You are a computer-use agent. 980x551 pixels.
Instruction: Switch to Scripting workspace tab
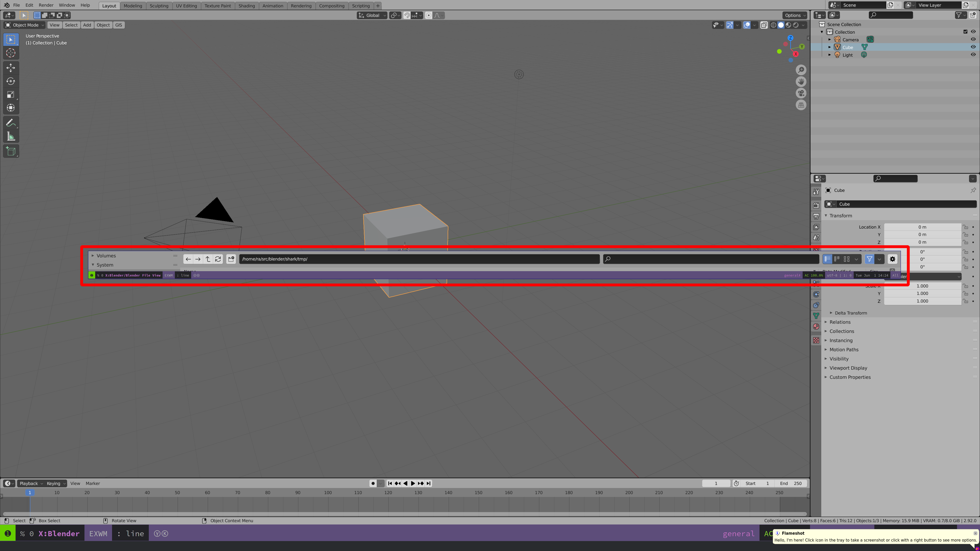(x=361, y=6)
